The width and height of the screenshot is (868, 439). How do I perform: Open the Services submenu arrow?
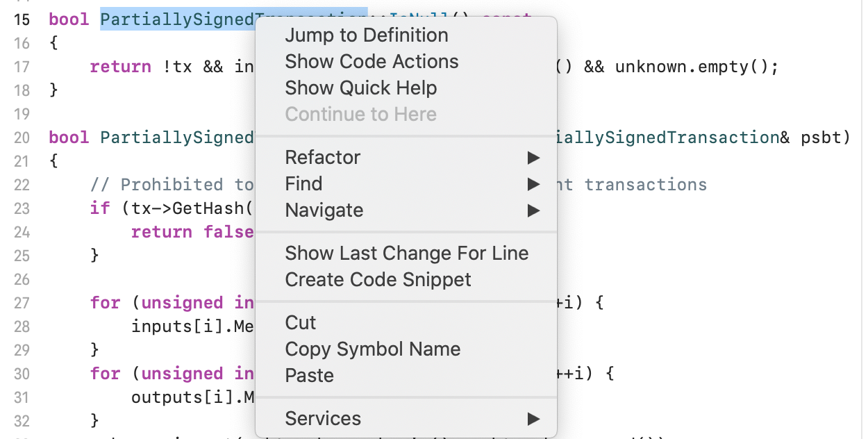tap(533, 419)
